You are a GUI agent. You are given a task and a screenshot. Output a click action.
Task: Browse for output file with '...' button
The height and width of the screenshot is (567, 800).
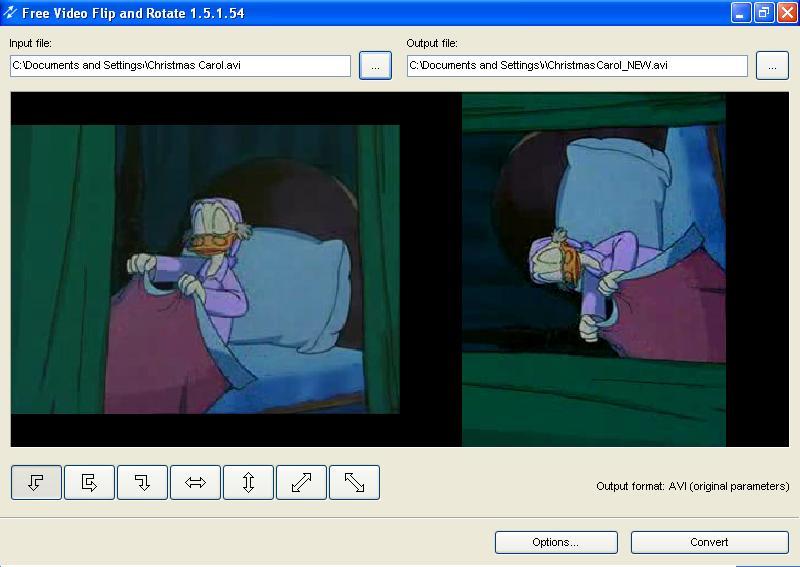(772, 65)
